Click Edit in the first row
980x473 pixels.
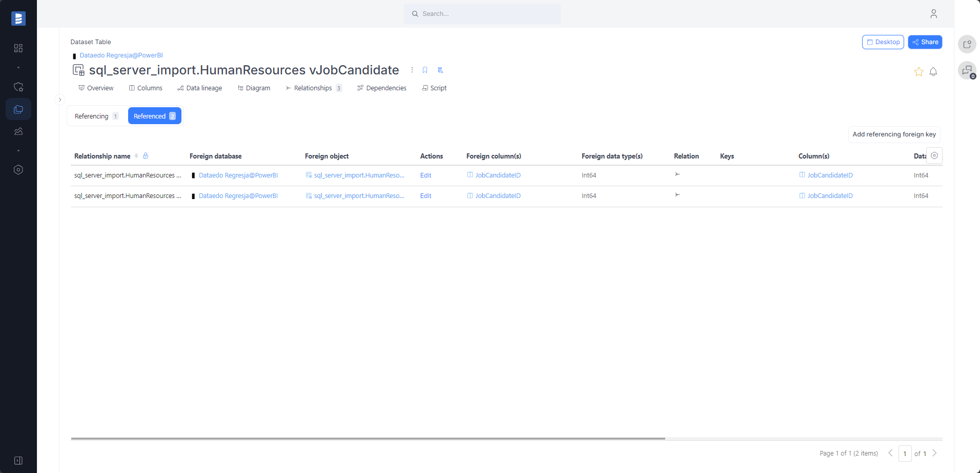coord(425,175)
